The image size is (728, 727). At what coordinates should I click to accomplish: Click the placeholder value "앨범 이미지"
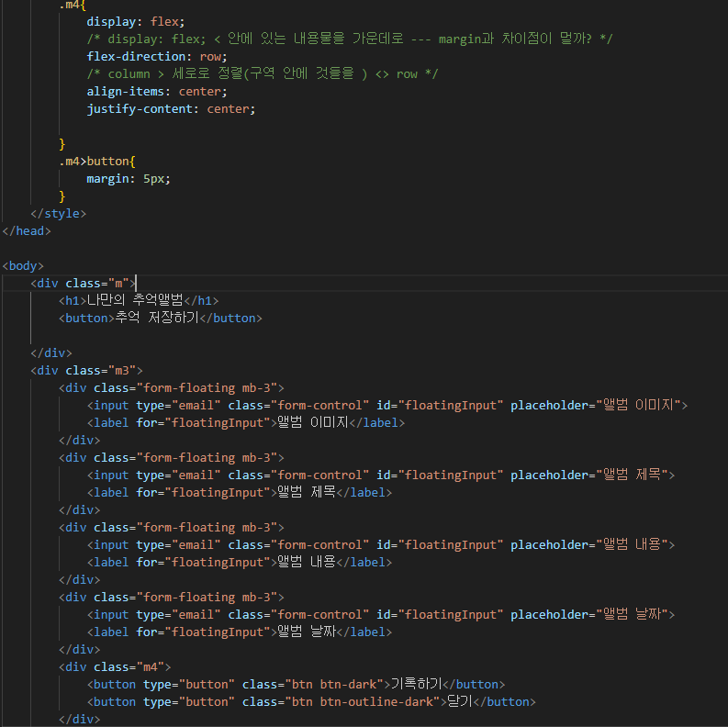tap(638, 406)
